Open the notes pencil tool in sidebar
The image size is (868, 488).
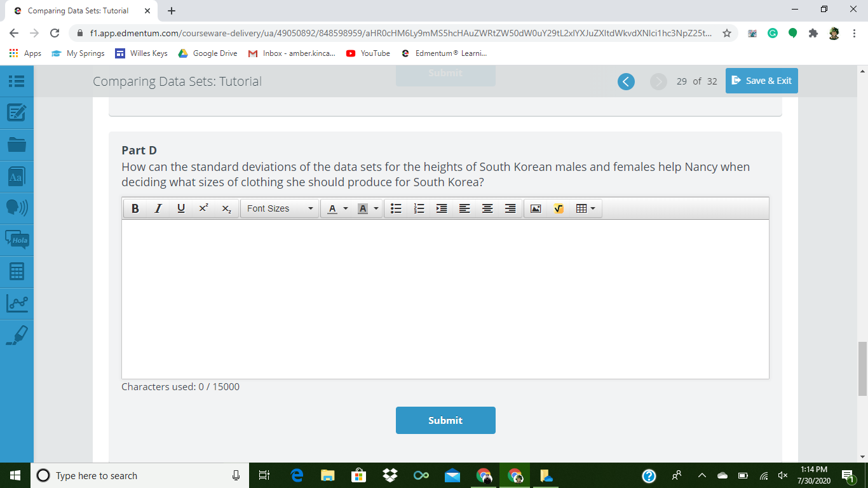(17, 113)
